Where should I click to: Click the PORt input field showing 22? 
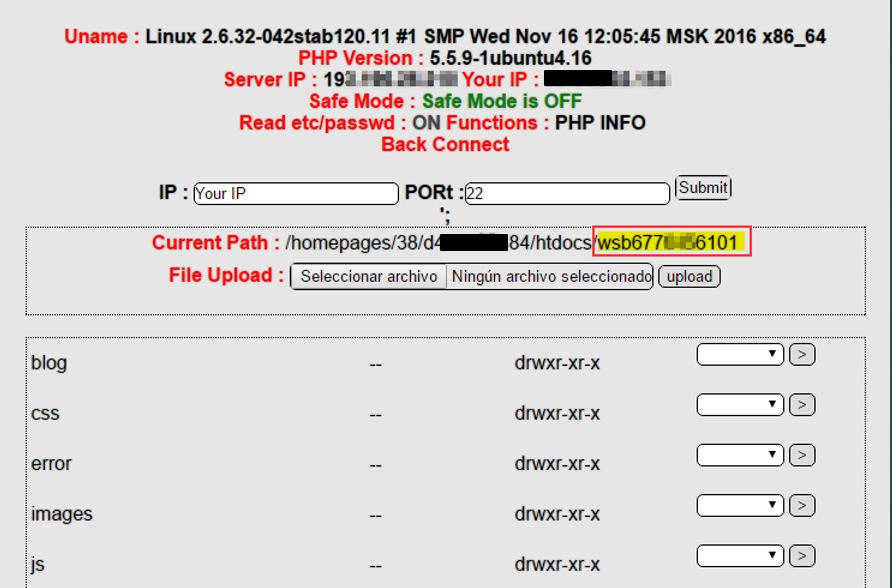(566, 194)
